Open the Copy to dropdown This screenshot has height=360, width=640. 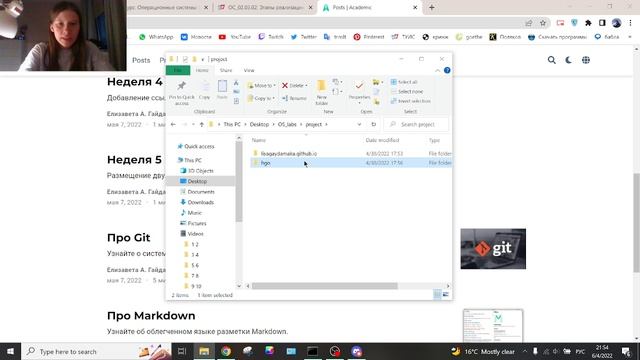click(x=260, y=98)
